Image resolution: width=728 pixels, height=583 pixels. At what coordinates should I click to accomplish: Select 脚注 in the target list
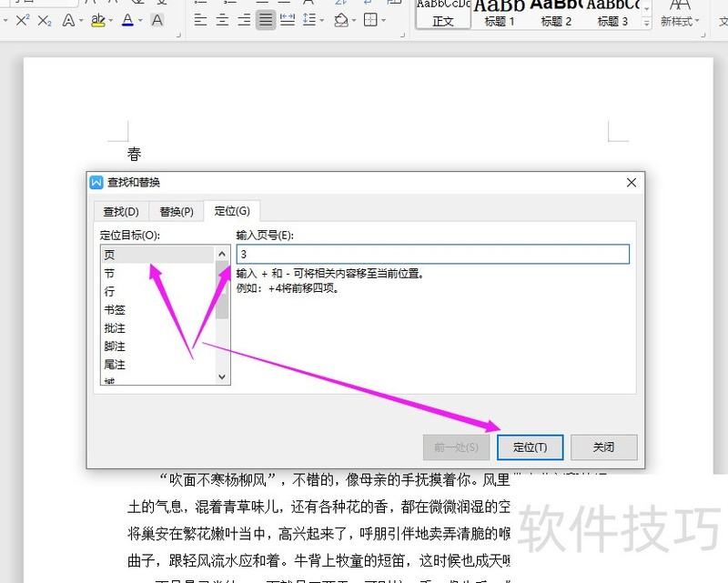(x=157, y=347)
